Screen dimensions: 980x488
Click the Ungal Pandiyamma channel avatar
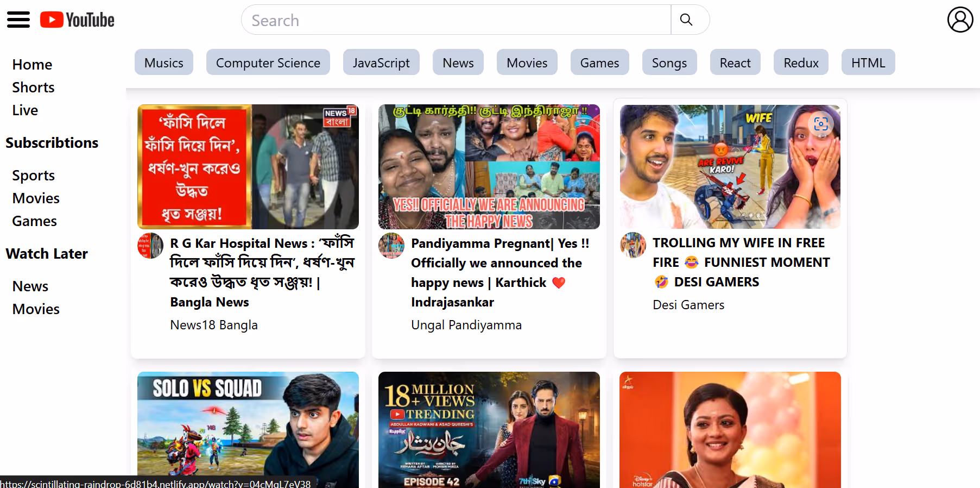click(x=391, y=246)
